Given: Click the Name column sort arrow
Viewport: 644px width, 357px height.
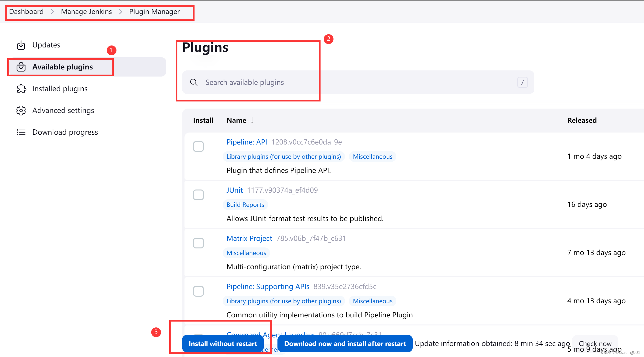Looking at the screenshot, I should coord(252,120).
